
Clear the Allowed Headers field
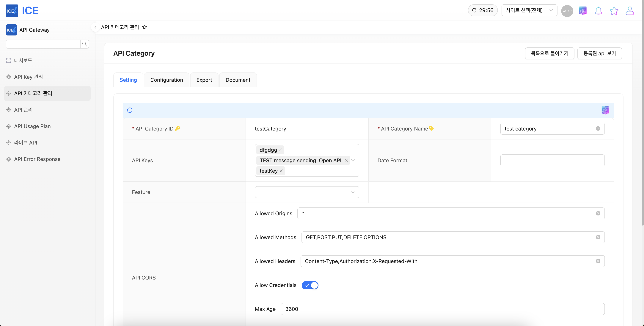coord(598,261)
